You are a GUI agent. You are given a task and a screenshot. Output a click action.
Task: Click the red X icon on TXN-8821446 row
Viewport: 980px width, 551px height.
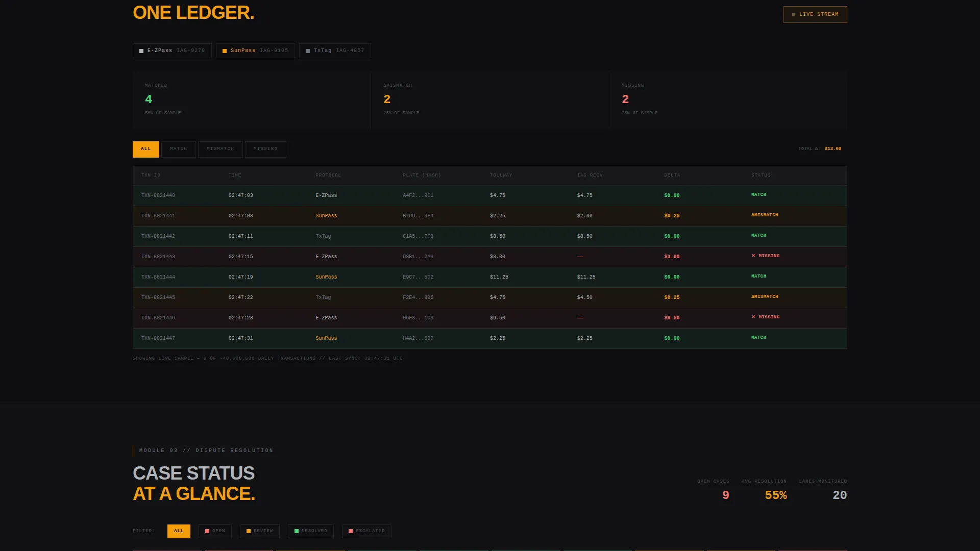pyautogui.click(x=753, y=317)
